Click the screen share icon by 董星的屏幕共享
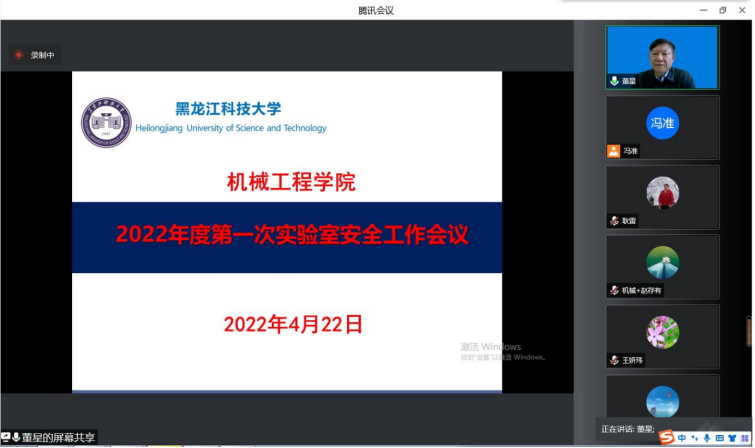This screenshot has height=448, width=755. point(6,438)
